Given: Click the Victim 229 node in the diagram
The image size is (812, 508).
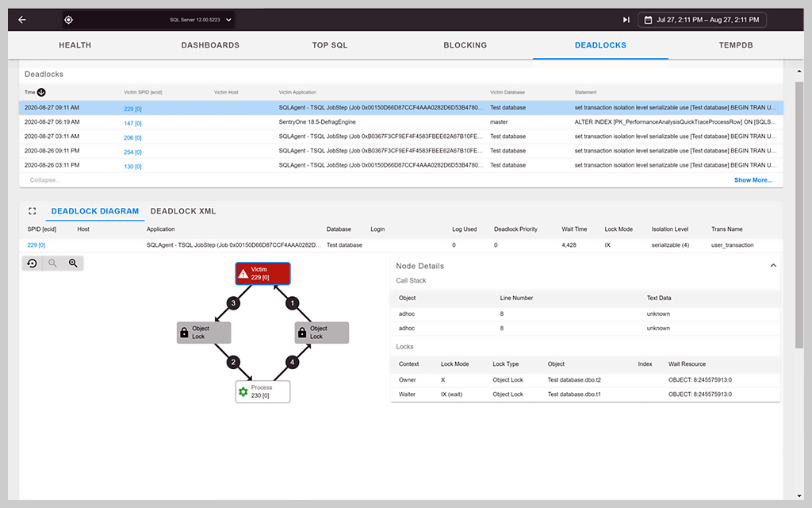Looking at the screenshot, I should click(x=262, y=273).
